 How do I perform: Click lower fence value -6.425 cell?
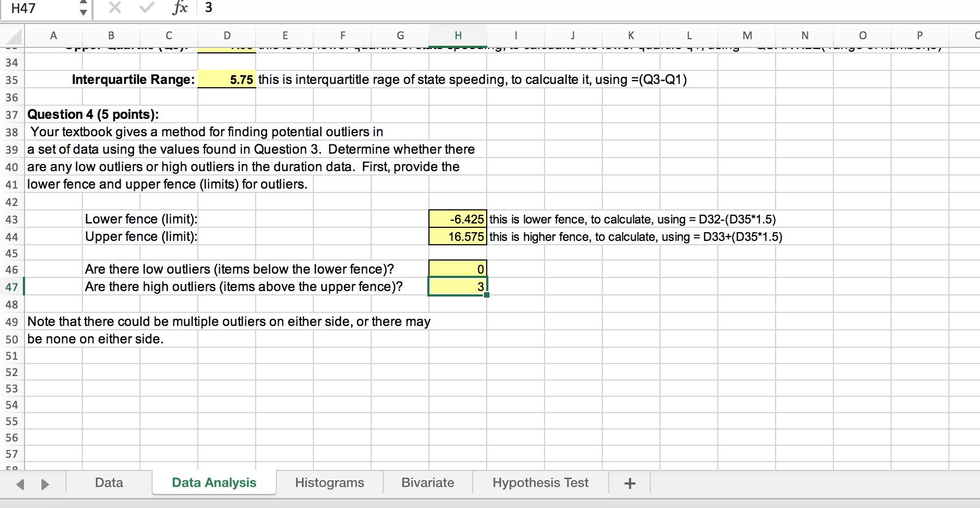(458, 219)
